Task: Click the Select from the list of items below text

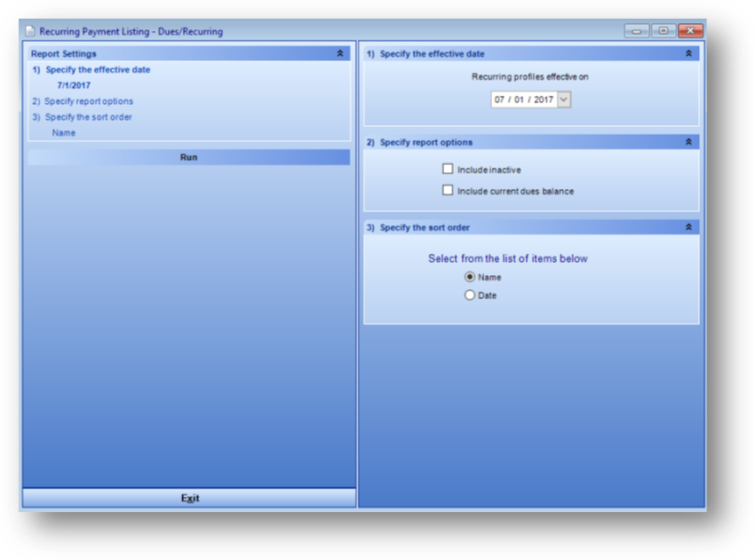Action: click(508, 258)
